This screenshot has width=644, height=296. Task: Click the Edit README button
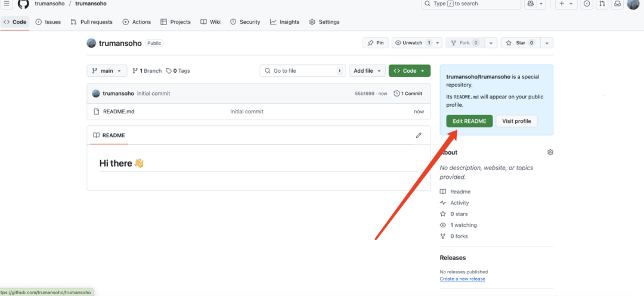469,121
